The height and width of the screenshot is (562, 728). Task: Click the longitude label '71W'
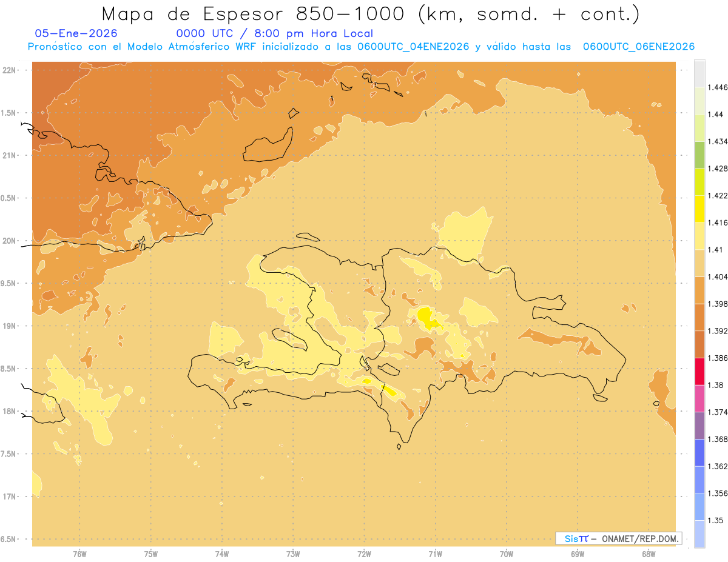coord(435,554)
